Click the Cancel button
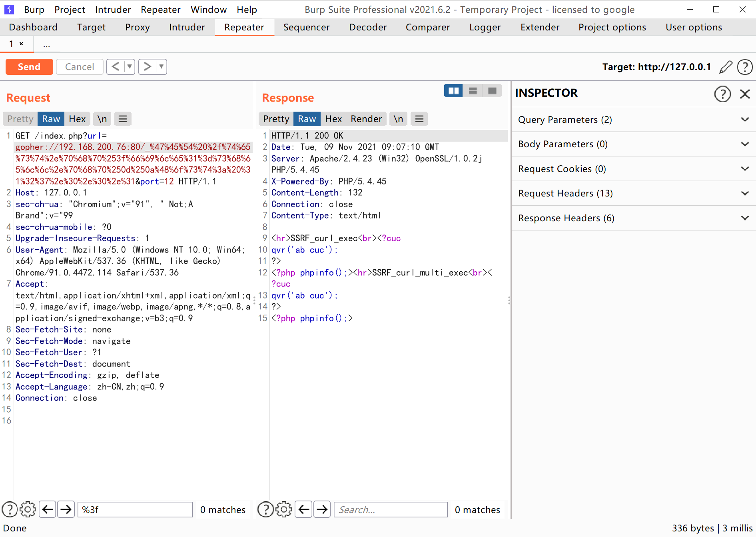 [x=80, y=67]
